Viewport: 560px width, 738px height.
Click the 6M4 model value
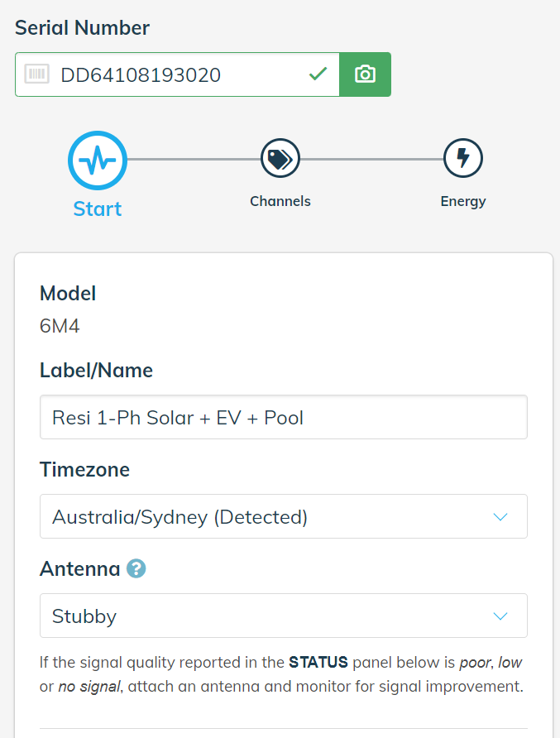coord(60,326)
